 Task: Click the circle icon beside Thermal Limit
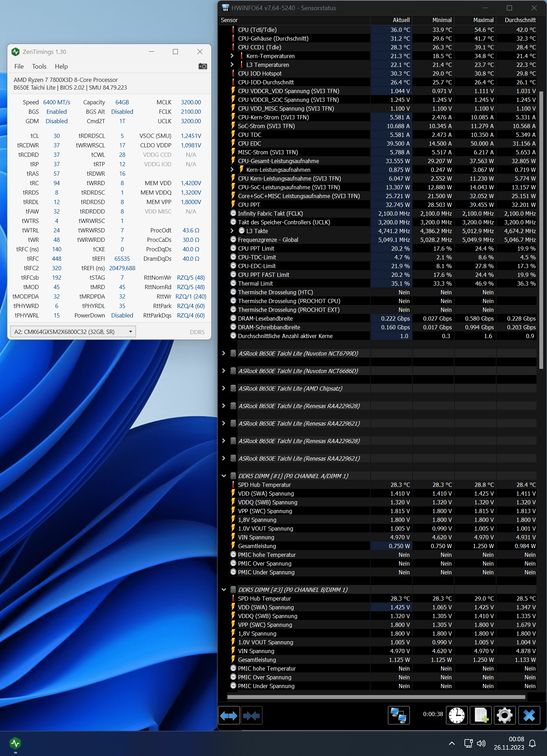coord(233,283)
